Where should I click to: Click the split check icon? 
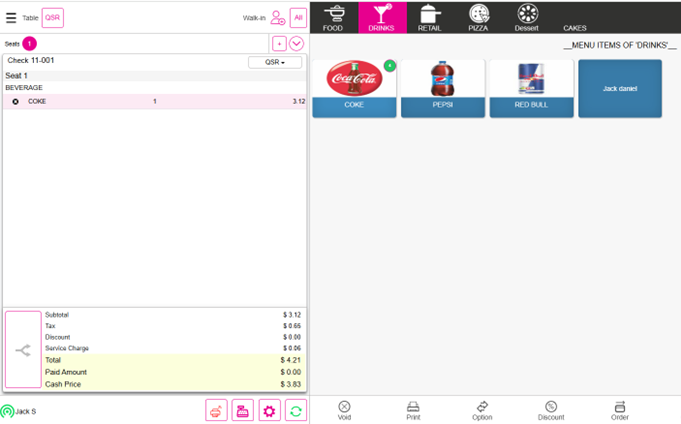(x=23, y=350)
